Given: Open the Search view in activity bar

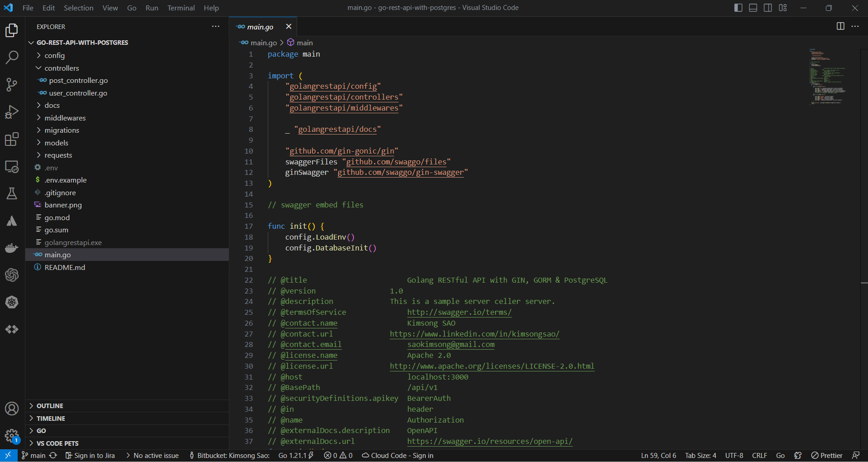Looking at the screenshot, I should coord(12,58).
